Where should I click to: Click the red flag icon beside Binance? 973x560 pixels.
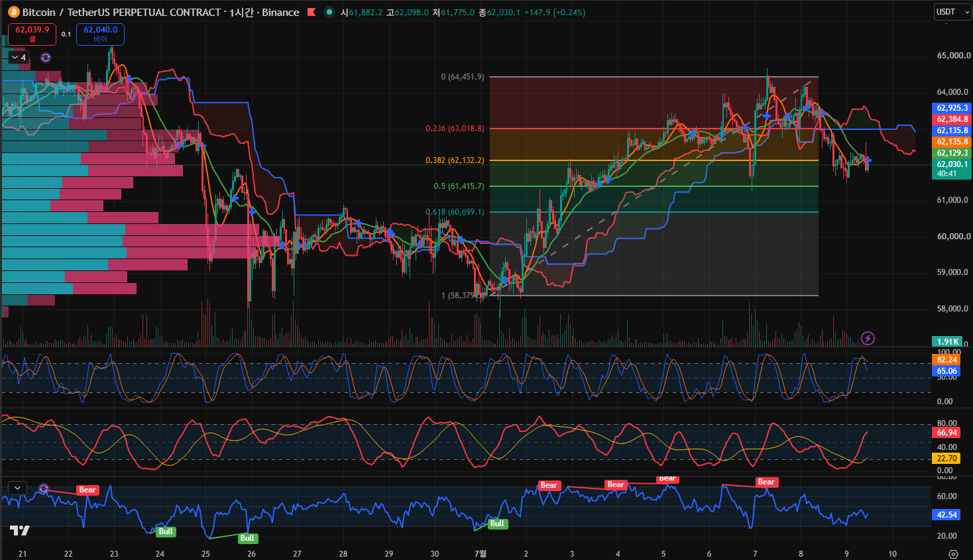(312, 12)
